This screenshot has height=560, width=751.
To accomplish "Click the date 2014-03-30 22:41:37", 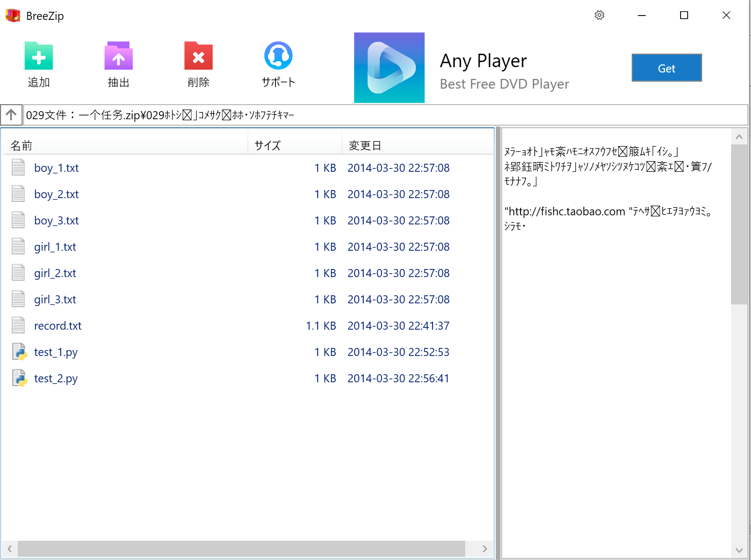I will pyautogui.click(x=399, y=326).
